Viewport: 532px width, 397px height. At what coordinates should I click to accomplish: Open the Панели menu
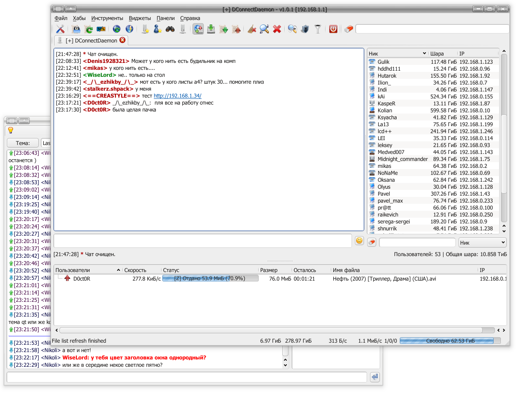click(x=166, y=18)
